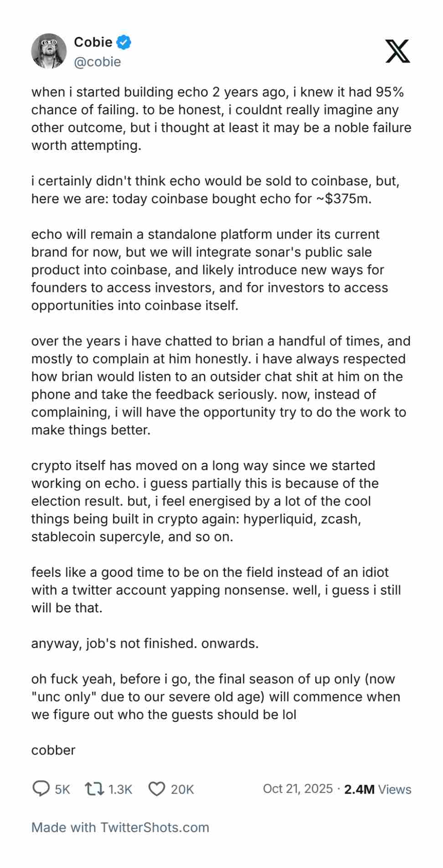Click the repost arrows icon
This screenshot has width=443, height=868.
click(94, 789)
